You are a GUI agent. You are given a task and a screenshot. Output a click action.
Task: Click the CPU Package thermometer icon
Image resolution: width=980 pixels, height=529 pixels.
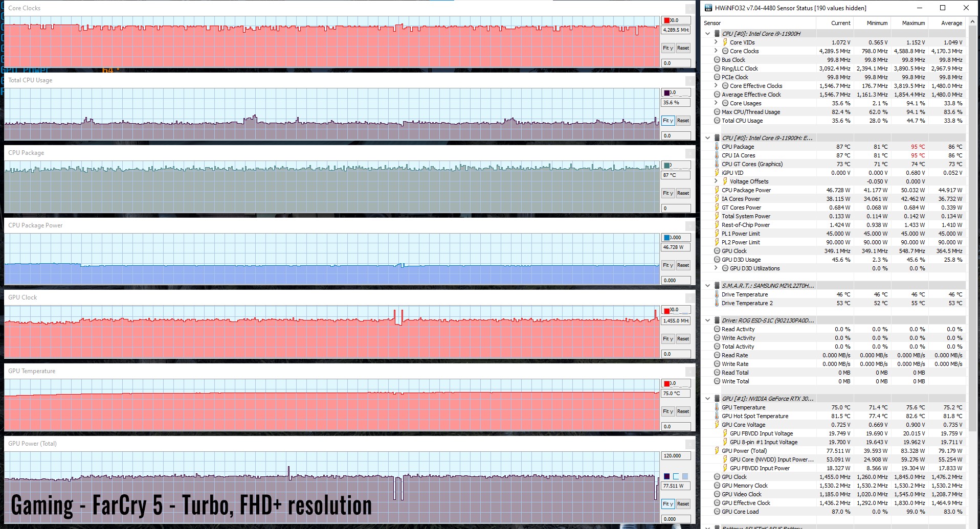[717, 147]
